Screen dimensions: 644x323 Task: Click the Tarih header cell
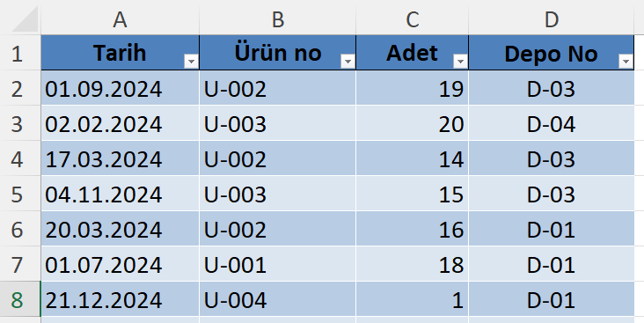[120, 53]
